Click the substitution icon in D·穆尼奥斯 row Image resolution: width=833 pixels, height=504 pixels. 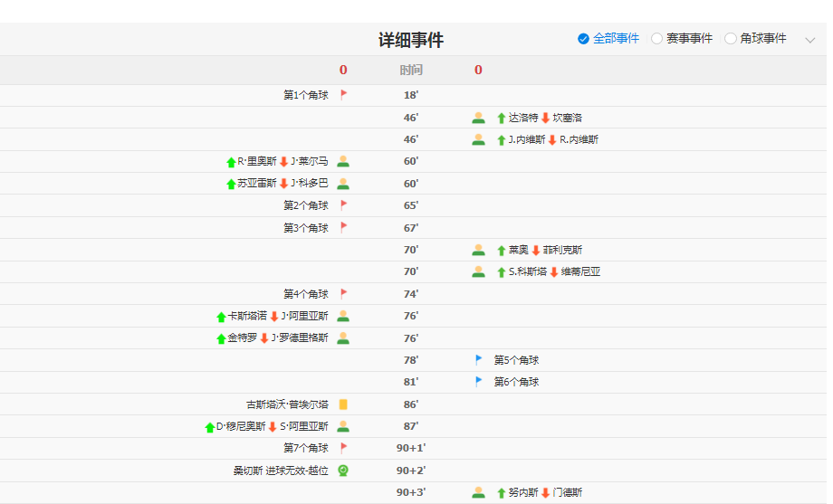pos(343,426)
